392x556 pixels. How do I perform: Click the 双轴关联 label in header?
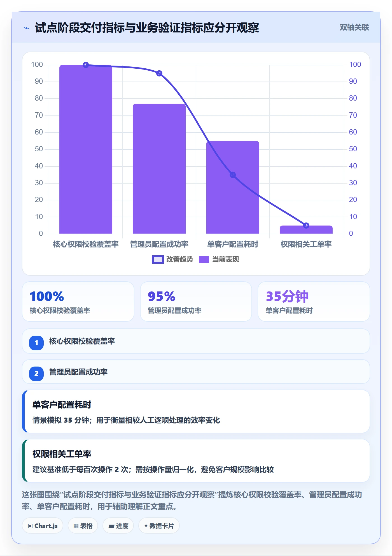tap(354, 27)
